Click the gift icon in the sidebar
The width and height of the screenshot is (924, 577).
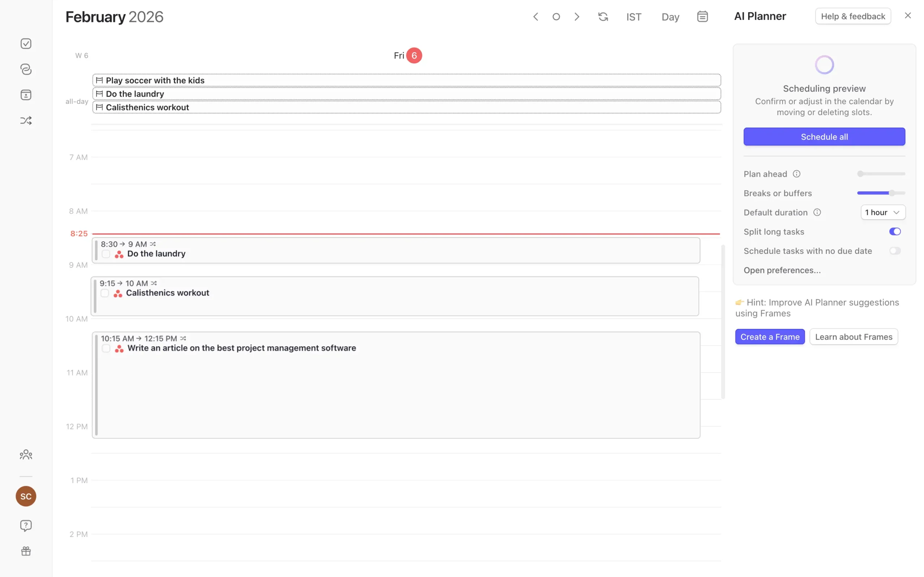pos(26,551)
